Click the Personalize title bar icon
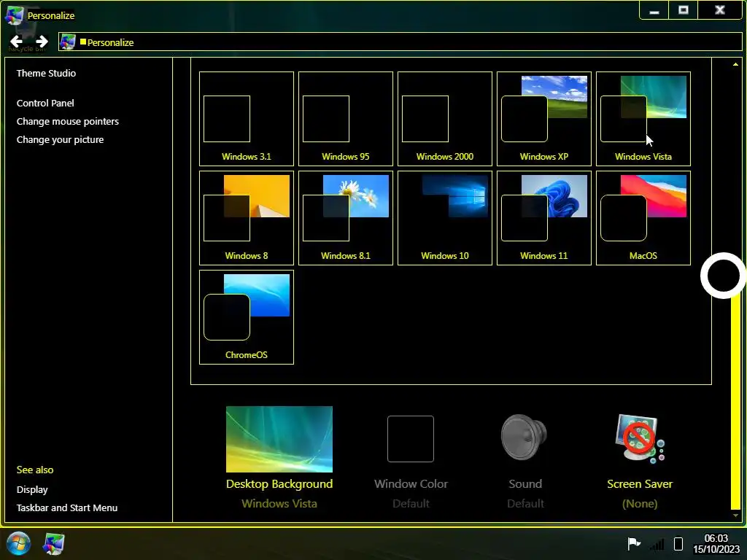Viewport: 747px width, 560px height. coord(15,15)
